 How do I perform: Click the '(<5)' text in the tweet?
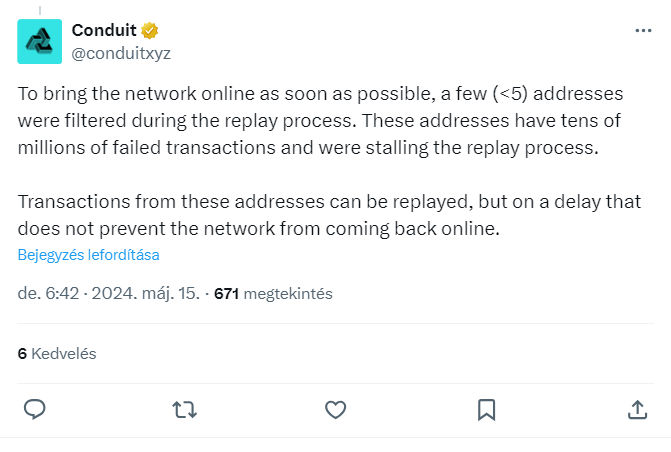[x=510, y=94]
